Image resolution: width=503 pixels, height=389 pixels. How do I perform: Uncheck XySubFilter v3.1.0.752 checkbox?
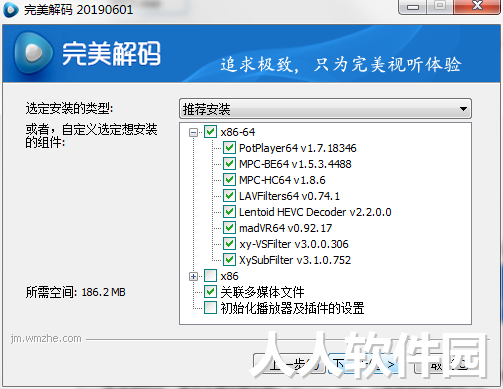(229, 260)
